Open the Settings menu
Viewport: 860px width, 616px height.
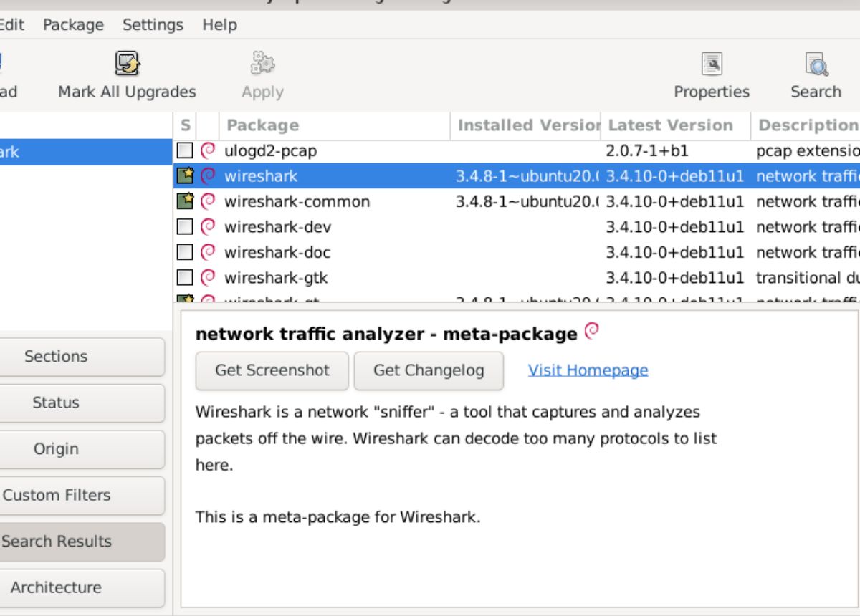(152, 24)
